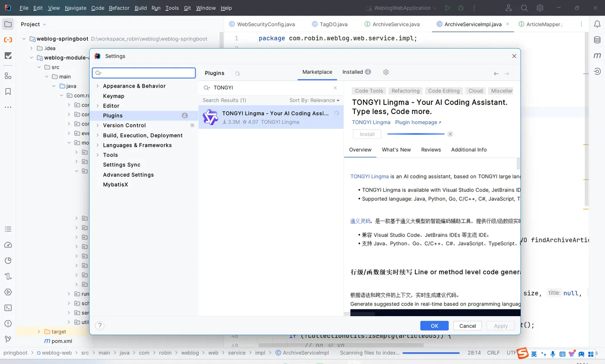The height and width of the screenshot is (364, 605).
Task: Toggle Sogou 英 language mode
Action: 534,354
